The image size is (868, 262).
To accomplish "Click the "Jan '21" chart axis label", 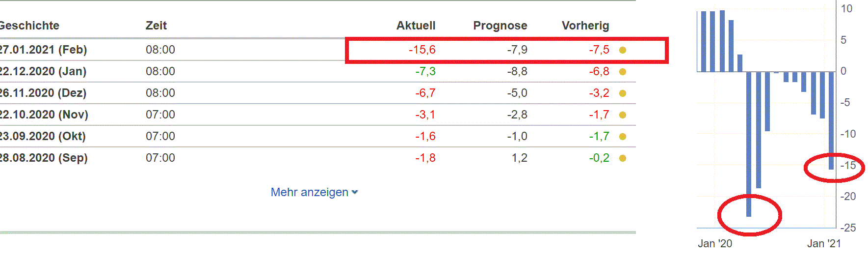I will point(824,244).
